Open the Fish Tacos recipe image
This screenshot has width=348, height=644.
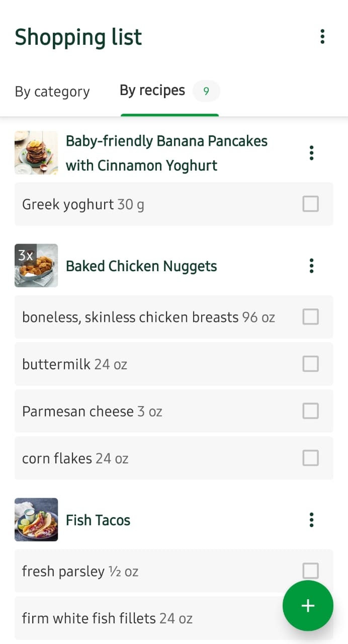coord(36,520)
